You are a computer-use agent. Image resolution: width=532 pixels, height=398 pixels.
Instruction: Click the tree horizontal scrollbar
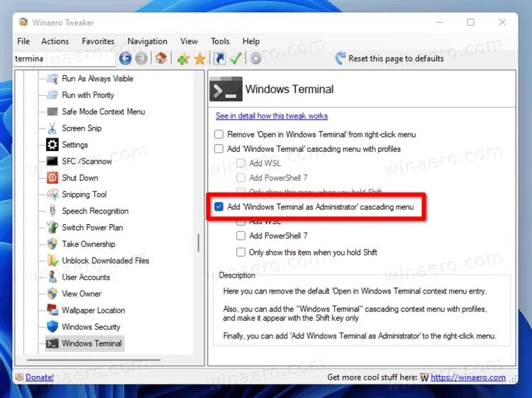pos(94,360)
